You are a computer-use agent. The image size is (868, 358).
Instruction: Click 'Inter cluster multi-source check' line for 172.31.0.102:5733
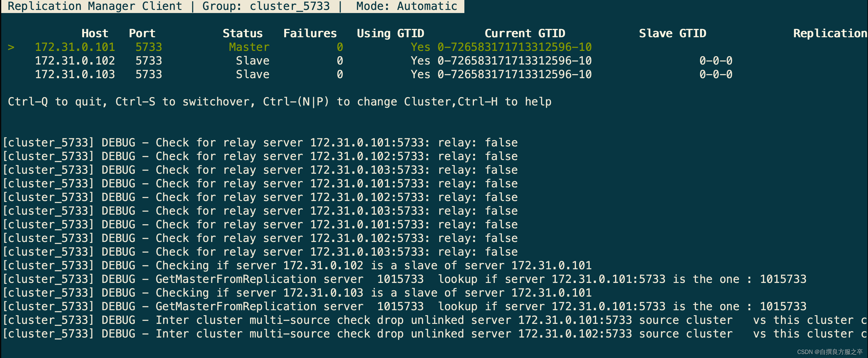pos(435,334)
